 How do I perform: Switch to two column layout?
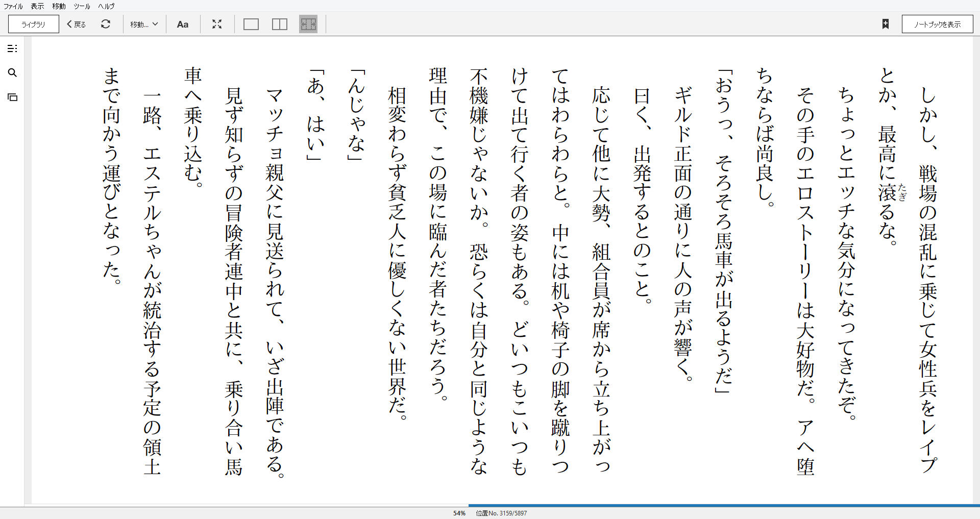point(280,24)
